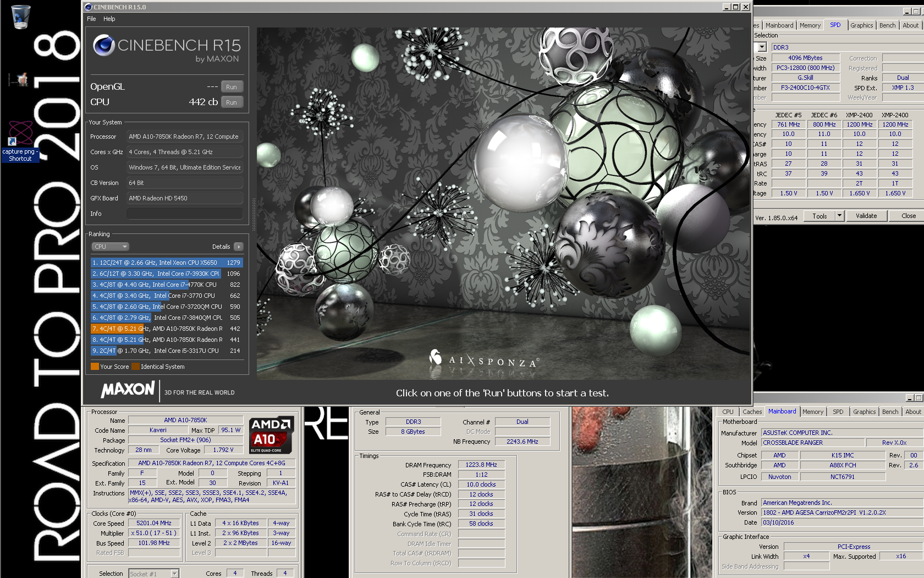The width and height of the screenshot is (924, 578).
Task: Click the Multiplier x 51.0 value
Action: pos(154,533)
